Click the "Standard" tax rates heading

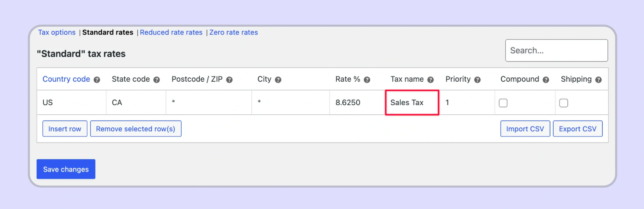pyautogui.click(x=81, y=54)
